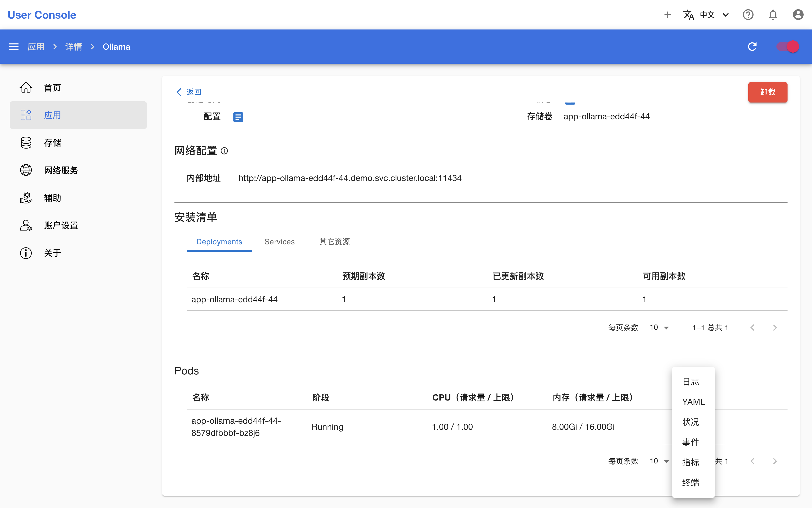
Task: Go to next page of Pods table
Action: click(775, 461)
